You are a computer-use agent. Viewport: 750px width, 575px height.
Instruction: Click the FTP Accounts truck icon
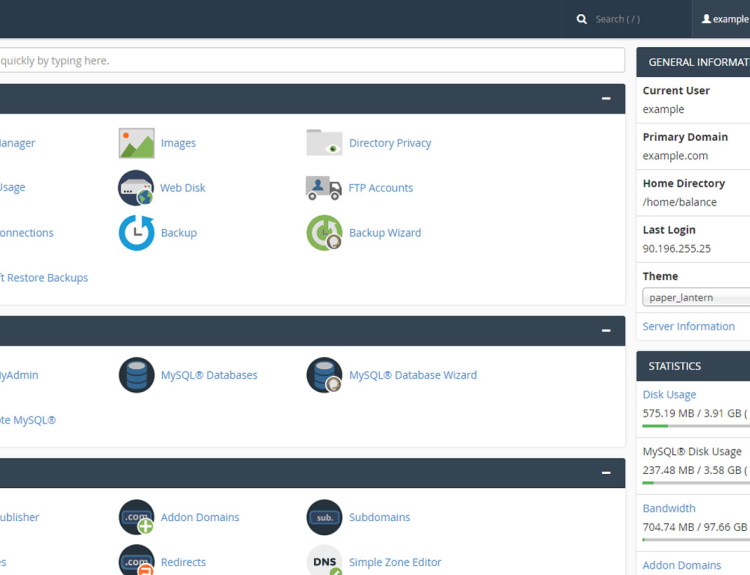click(324, 188)
